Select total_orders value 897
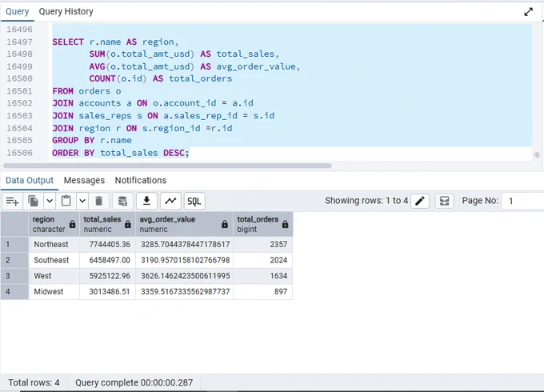Image resolution: width=544 pixels, height=392 pixels. coord(263,292)
